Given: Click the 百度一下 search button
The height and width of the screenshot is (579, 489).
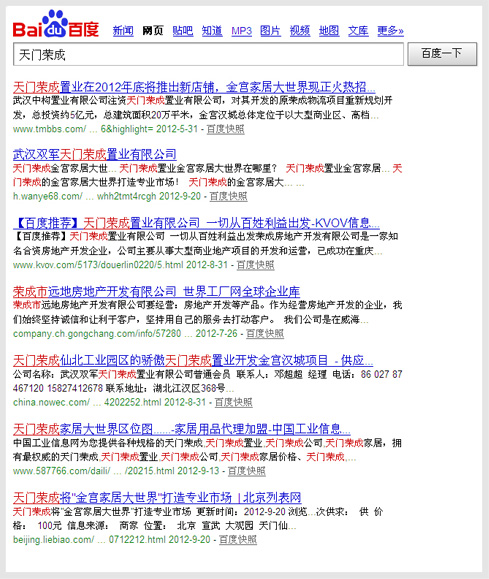Looking at the screenshot, I should tap(442, 54).
